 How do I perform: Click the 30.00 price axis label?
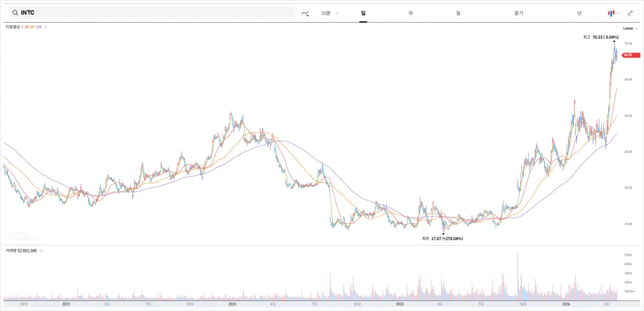(628, 188)
